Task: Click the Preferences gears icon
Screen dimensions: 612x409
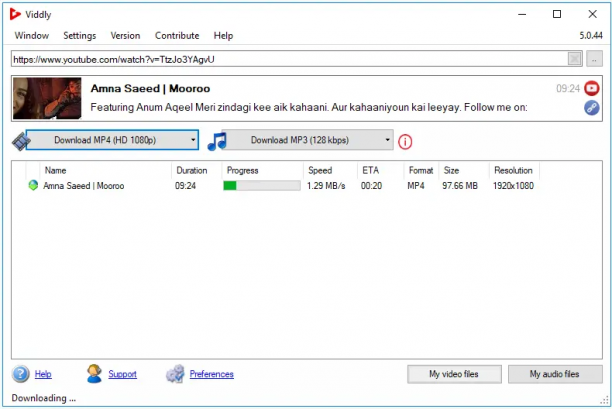Action: click(175, 373)
